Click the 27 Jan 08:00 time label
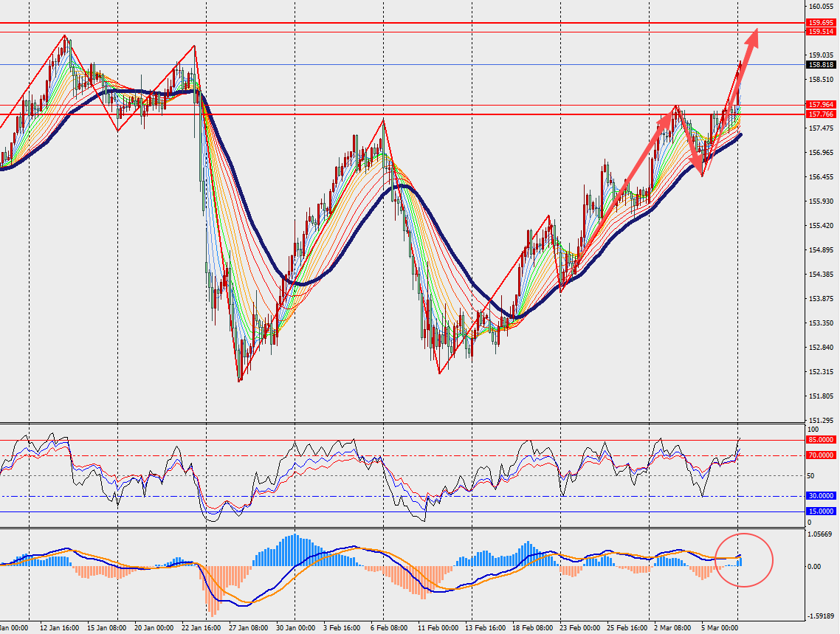The image size is (840, 634). (248, 627)
